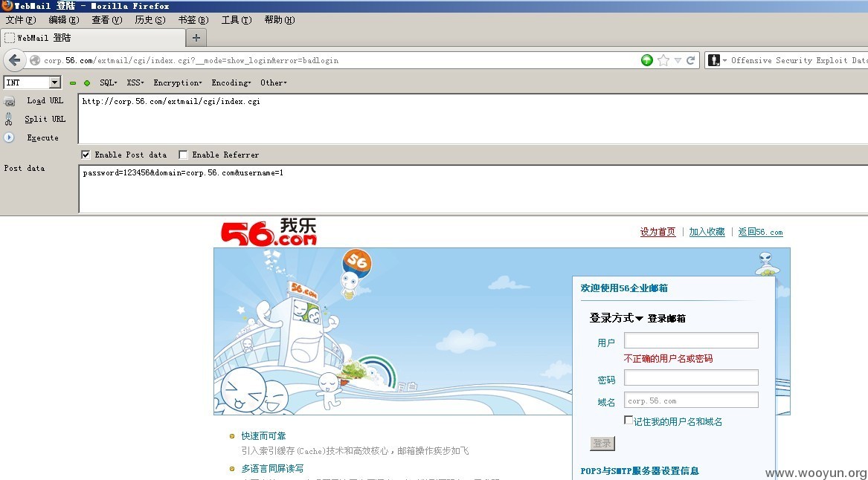
Task: Click the 不正确的用户名或密码 error text
Action: (668, 358)
